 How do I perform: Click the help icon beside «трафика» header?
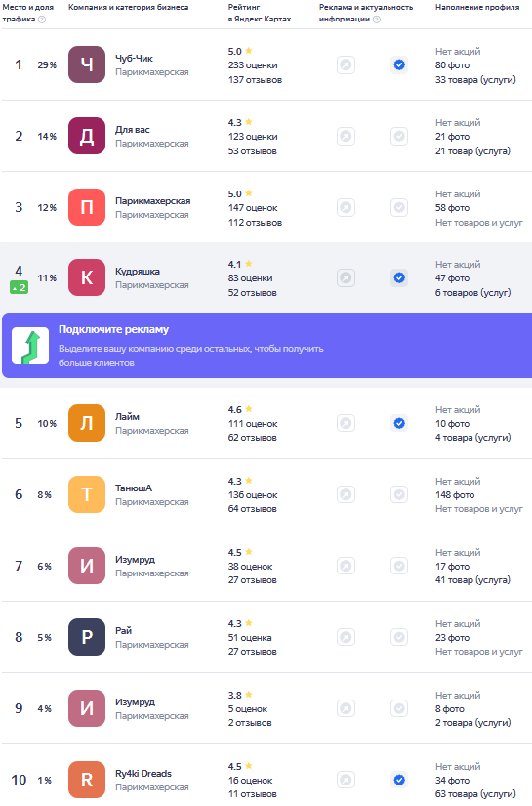click(x=42, y=20)
